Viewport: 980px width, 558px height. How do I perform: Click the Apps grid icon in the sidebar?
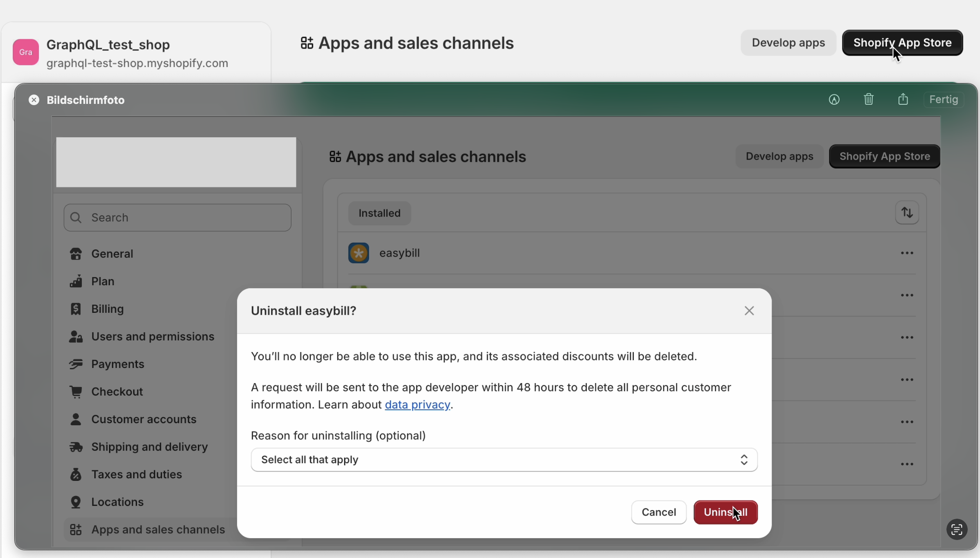pos(76,529)
